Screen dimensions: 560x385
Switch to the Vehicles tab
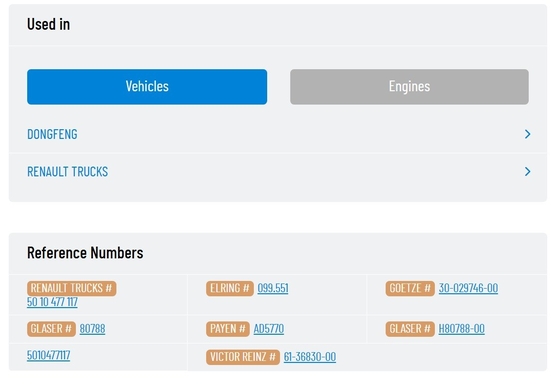click(x=147, y=87)
